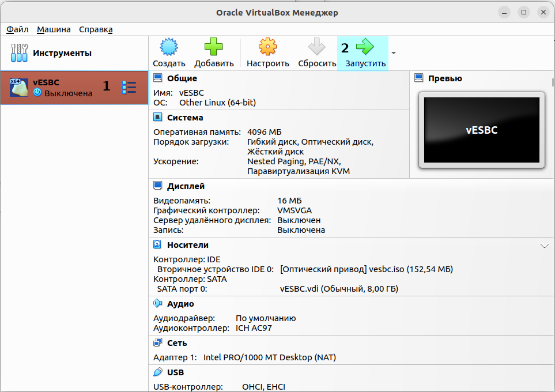Open the Машина menu

click(54, 29)
